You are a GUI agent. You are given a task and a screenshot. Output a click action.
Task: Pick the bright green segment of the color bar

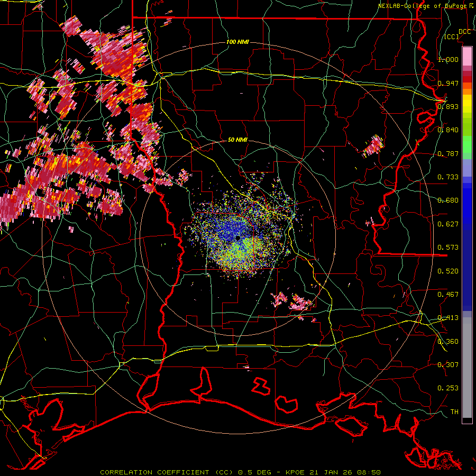[x=467, y=144]
